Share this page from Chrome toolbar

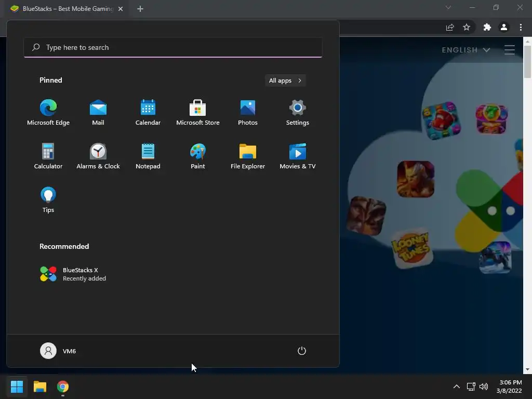(x=450, y=27)
